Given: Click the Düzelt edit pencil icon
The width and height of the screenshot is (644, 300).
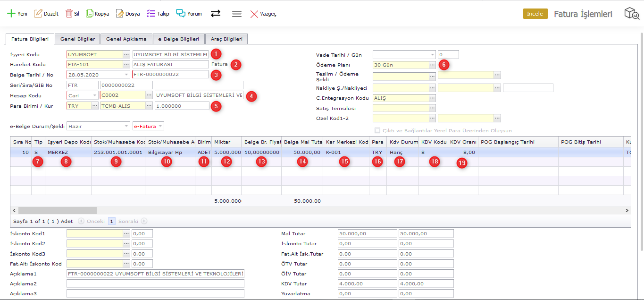Looking at the screenshot, I should click(38, 14).
